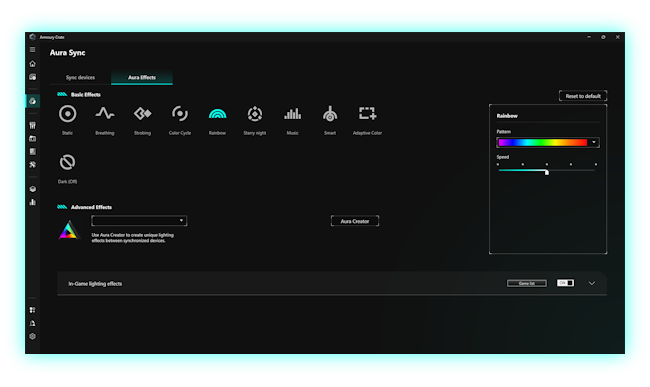Select the Color Cycle effect
Viewport: 650px width, 387px height.
(x=180, y=114)
